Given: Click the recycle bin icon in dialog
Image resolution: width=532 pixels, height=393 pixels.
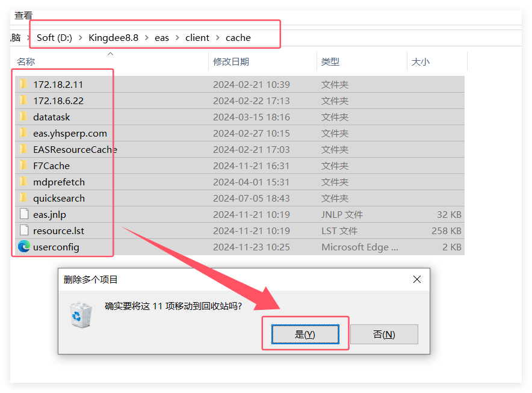Looking at the screenshot, I should 81,315.
